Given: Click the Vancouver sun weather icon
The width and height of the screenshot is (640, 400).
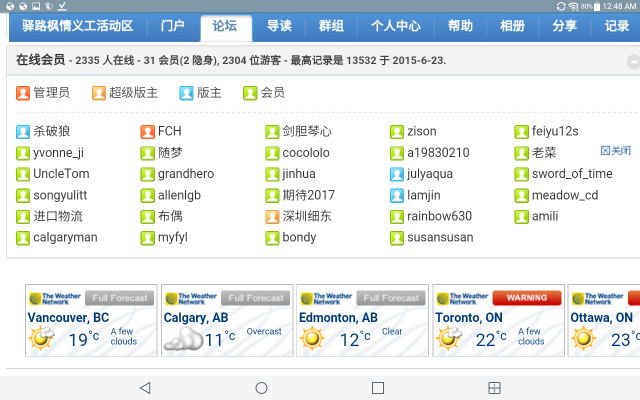Looking at the screenshot, I should point(41,338).
